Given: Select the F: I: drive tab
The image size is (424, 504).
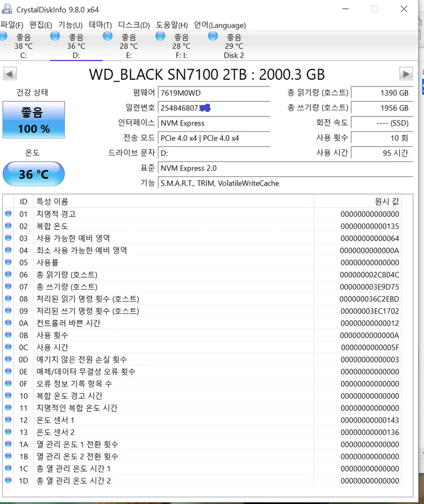Looking at the screenshot, I should [181, 46].
